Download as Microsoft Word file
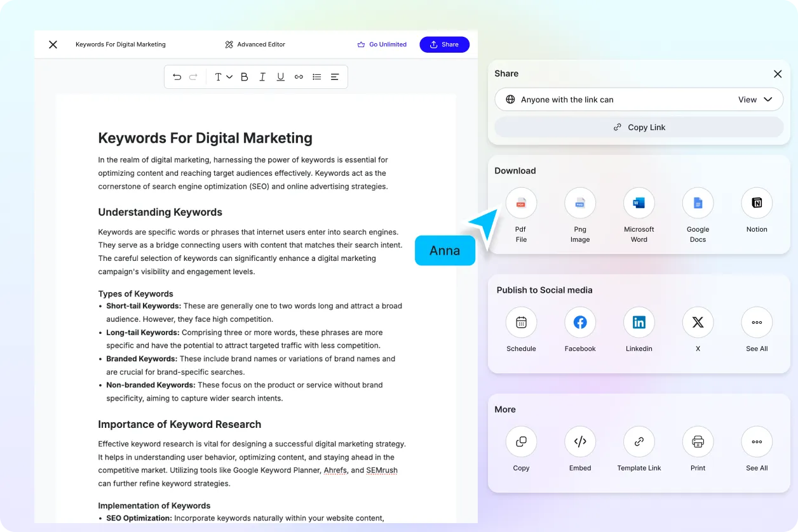This screenshot has width=798, height=532. 639,203
